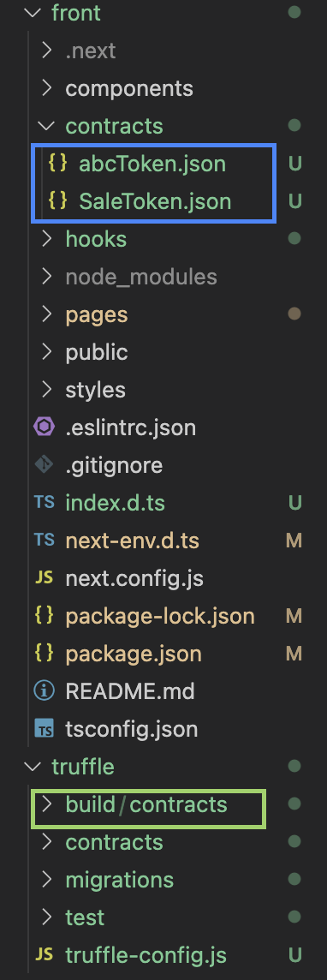Select the components folder name
The width and height of the screenshot is (327, 980).
(129, 89)
